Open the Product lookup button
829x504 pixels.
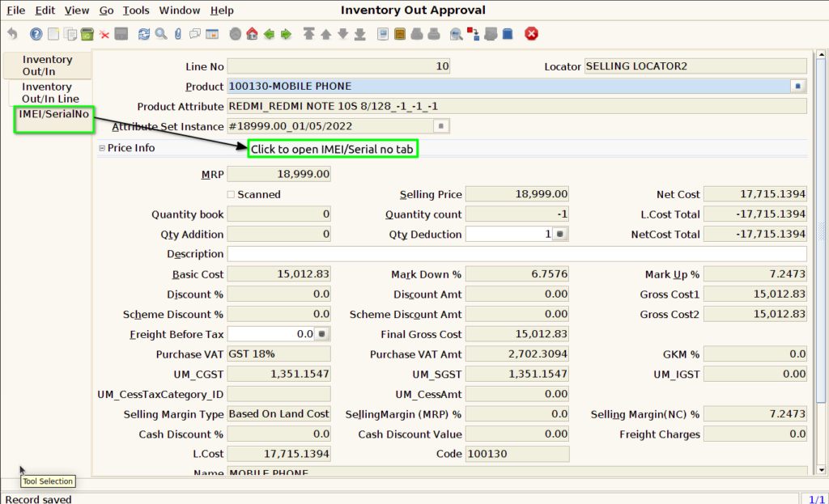[x=797, y=86]
